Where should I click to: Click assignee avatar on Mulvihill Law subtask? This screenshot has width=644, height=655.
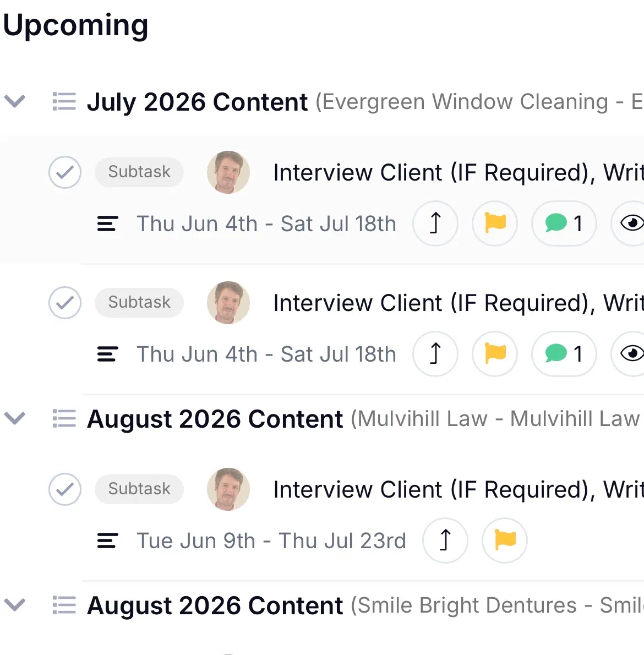point(228,489)
